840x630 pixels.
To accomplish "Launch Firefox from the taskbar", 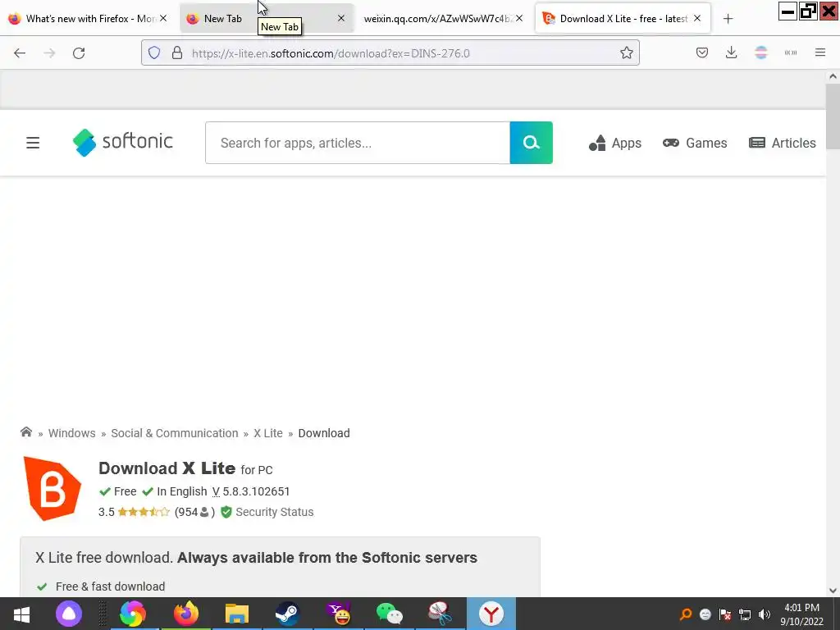I will tap(186, 614).
